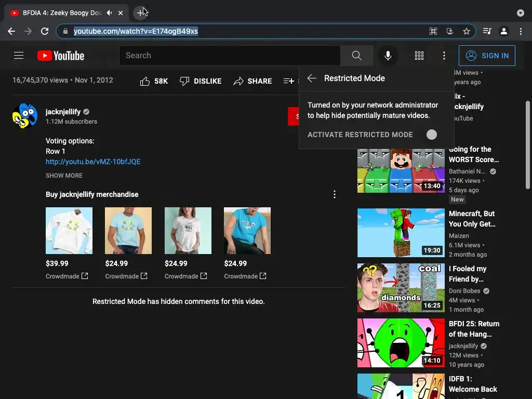Open Chrome three-dot menu
Viewport: 532px width, 399px height.
[521, 31]
